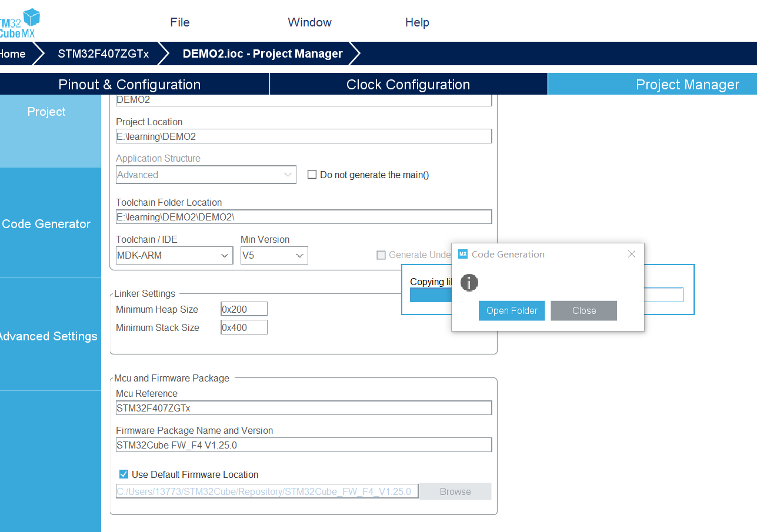Click the Project Location label
The height and width of the screenshot is (532, 757).
coord(149,122)
